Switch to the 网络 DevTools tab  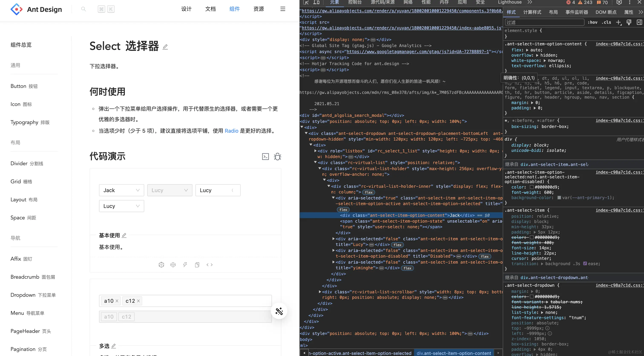click(x=408, y=2)
